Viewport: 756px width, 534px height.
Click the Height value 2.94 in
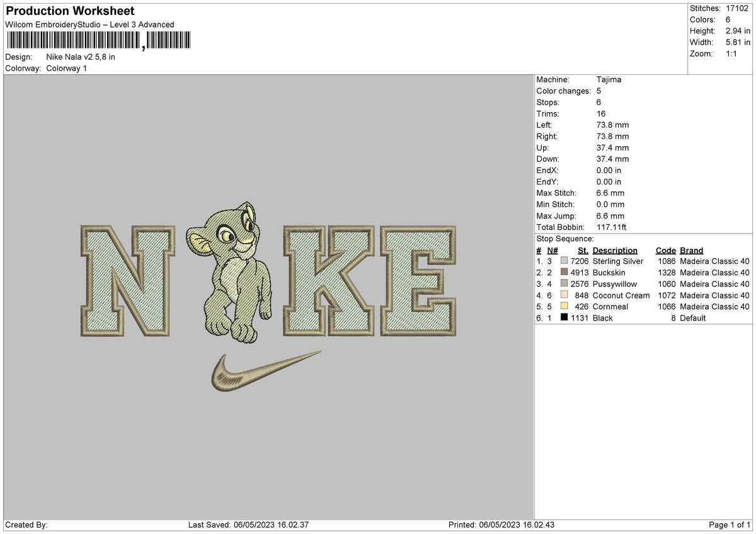(x=738, y=31)
